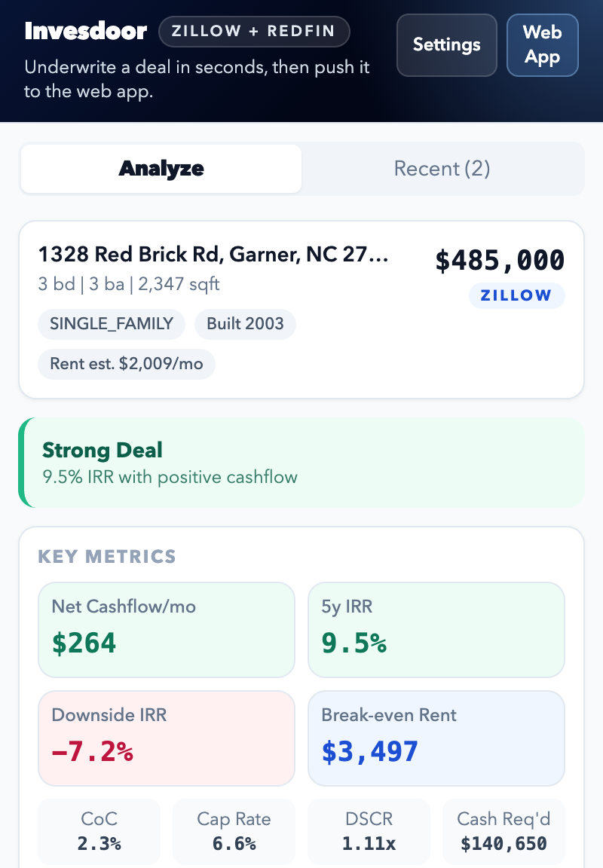Click the $485,000 listing price

pyautogui.click(x=500, y=261)
